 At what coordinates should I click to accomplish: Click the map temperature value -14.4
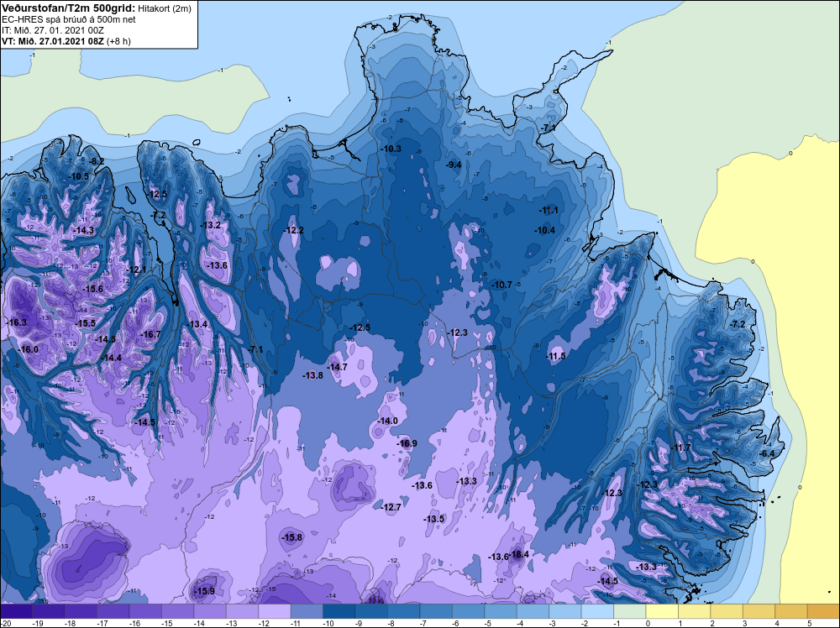pyautogui.click(x=111, y=358)
